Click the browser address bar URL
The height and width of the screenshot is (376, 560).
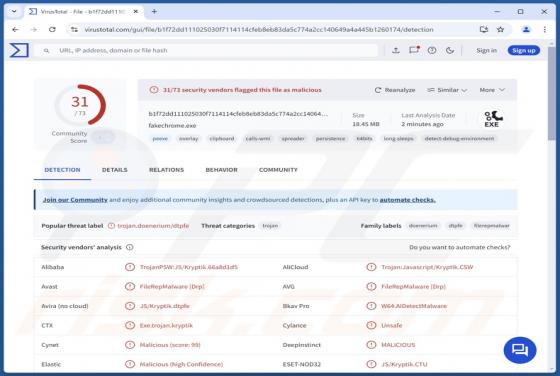(259, 30)
